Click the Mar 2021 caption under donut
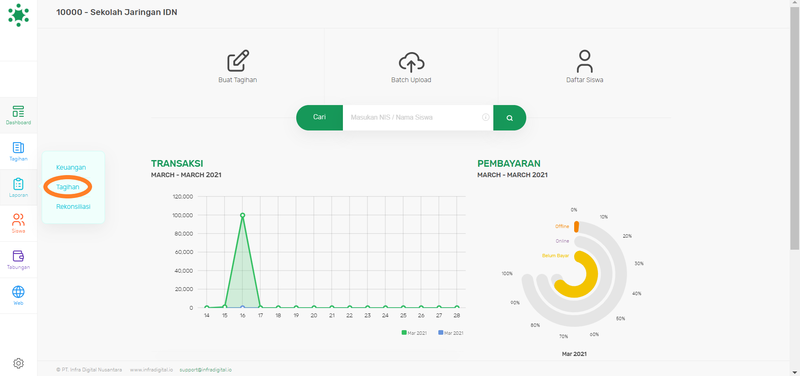Screen dimensions: 800x376 tap(574, 354)
